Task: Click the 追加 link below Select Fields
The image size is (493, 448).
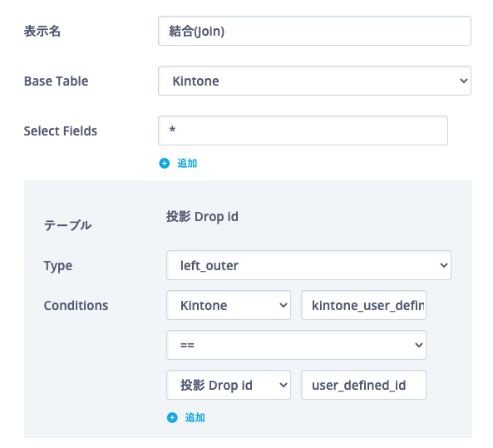Action: 187,164
